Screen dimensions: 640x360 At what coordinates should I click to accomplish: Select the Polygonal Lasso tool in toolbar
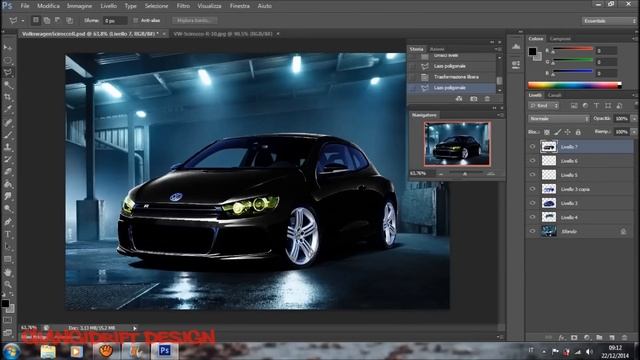click(7, 73)
